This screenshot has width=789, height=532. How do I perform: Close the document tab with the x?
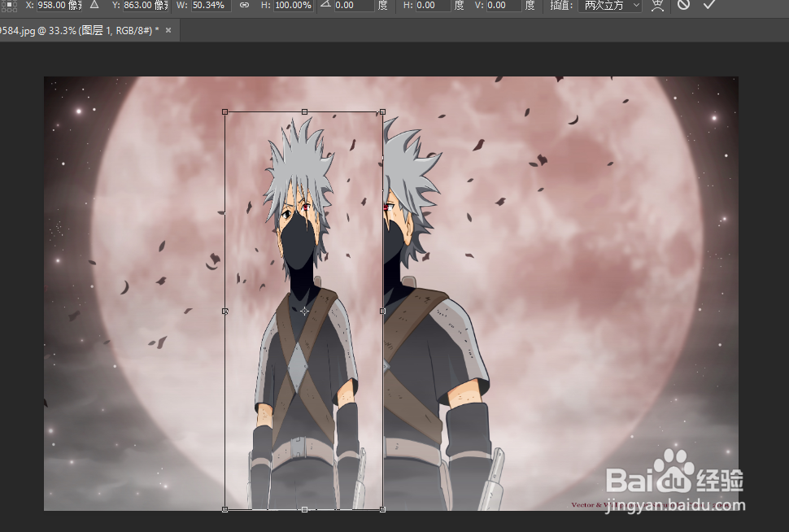click(168, 30)
